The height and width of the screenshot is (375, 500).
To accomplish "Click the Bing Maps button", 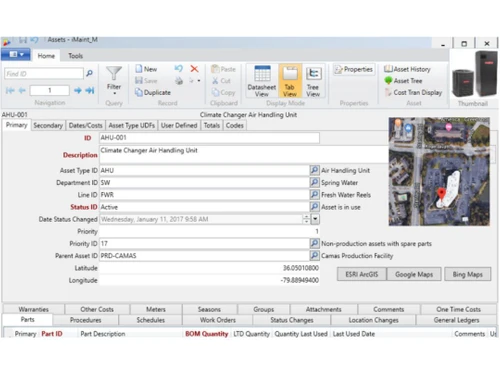I will click(x=467, y=274).
